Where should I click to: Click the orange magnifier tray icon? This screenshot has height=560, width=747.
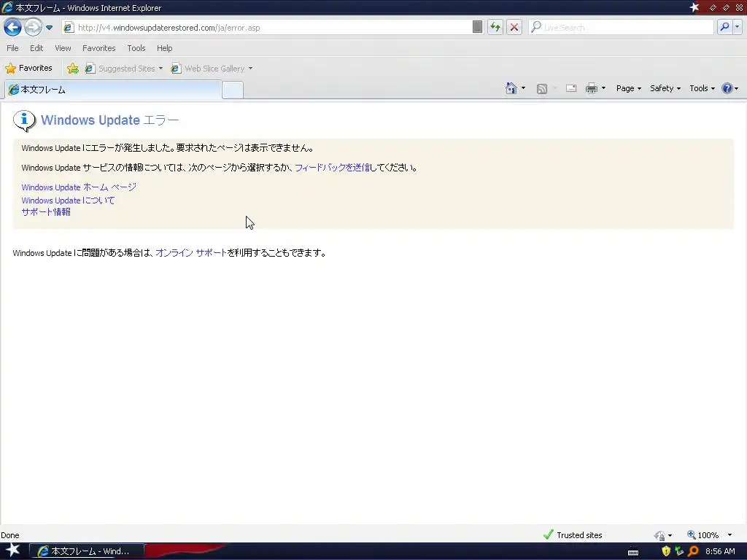pos(693,551)
